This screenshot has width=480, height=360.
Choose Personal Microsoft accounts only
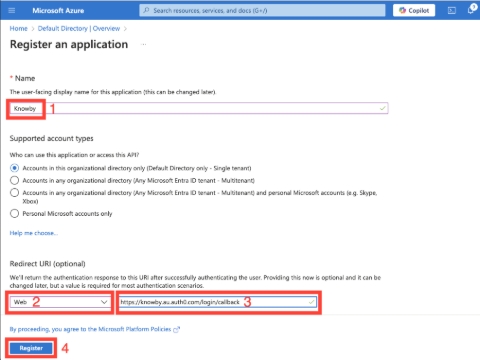14,213
